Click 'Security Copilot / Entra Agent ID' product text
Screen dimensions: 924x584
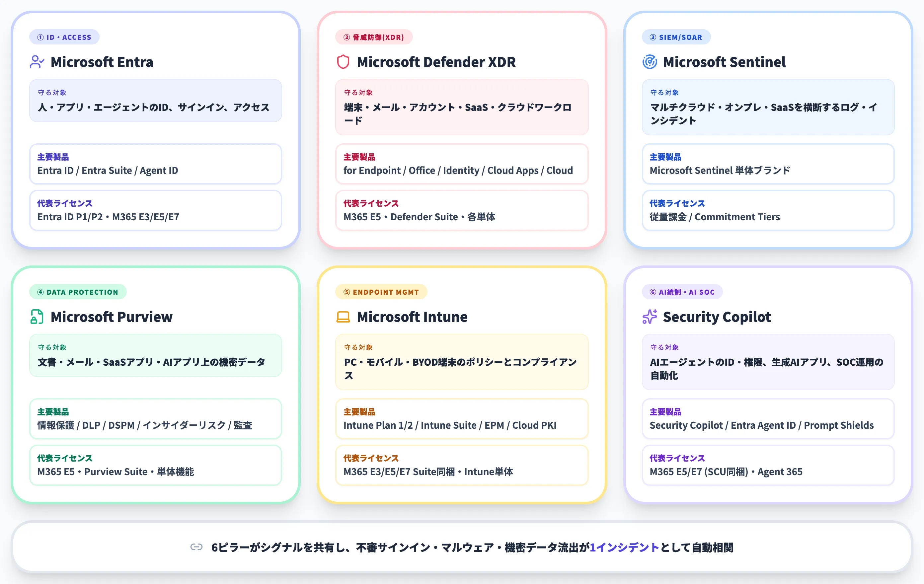pyautogui.click(x=761, y=425)
